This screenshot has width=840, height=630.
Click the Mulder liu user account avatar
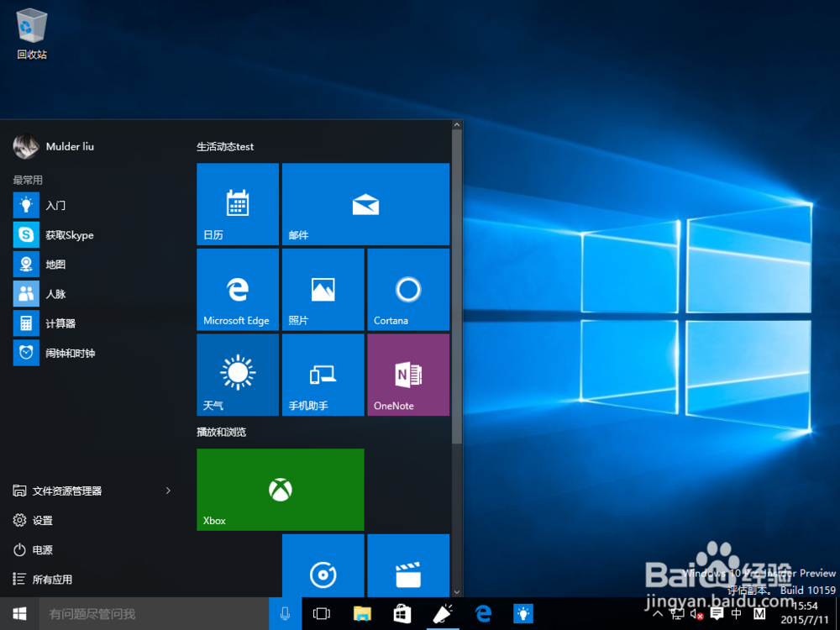[26, 147]
